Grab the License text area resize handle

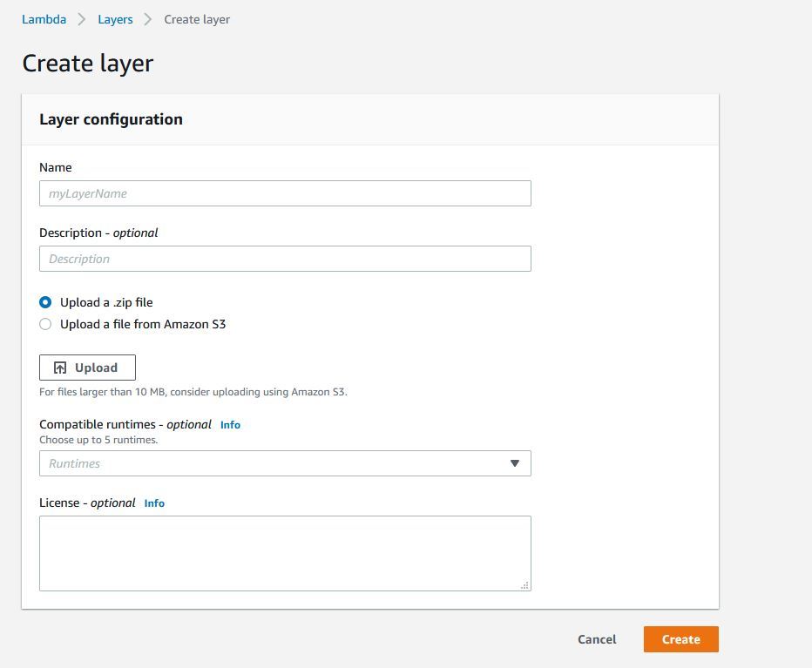(x=524, y=585)
